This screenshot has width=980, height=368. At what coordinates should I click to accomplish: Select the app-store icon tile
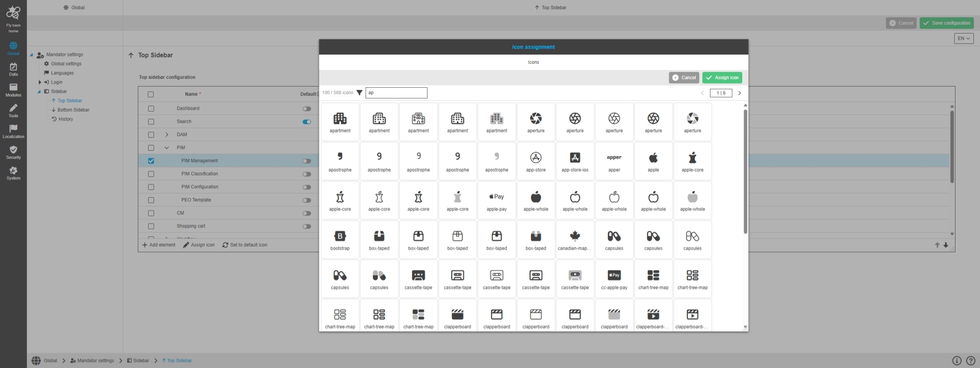536,161
